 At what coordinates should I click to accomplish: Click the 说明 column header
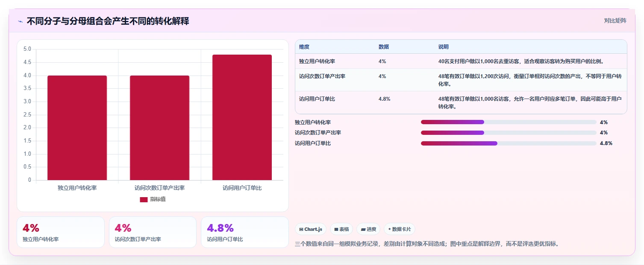point(444,47)
